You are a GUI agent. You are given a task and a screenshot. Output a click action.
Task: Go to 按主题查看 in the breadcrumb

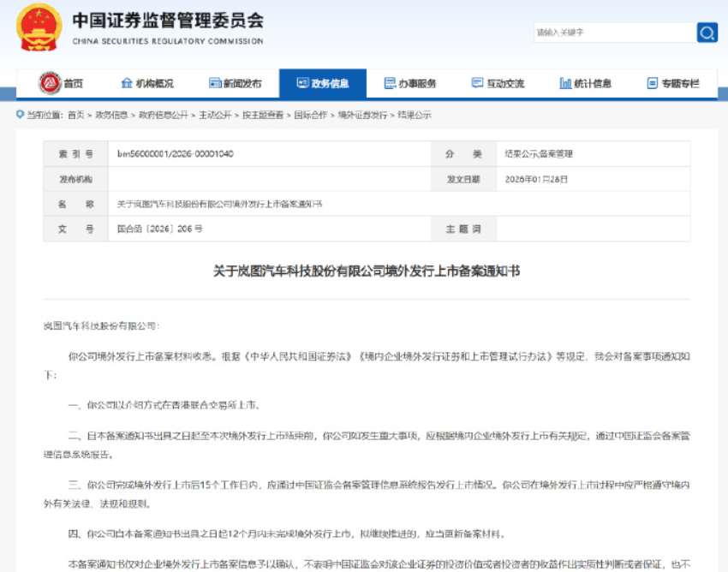pyautogui.click(x=263, y=115)
